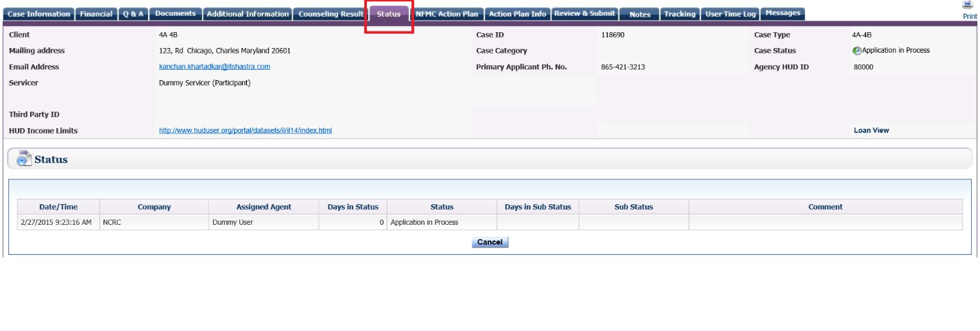Image resolution: width=980 pixels, height=331 pixels.
Task: Open the HUD Income Limits huduser.org link
Action: [246, 130]
